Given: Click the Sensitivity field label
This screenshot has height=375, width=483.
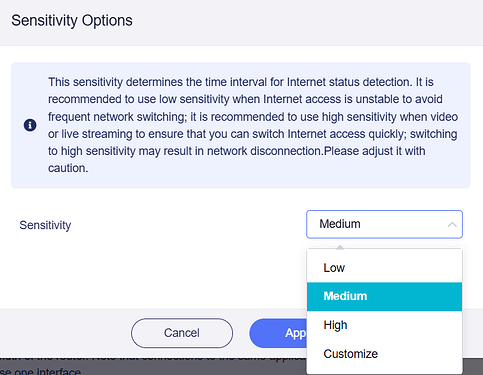Looking at the screenshot, I should pyautogui.click(x=45, y=225).
